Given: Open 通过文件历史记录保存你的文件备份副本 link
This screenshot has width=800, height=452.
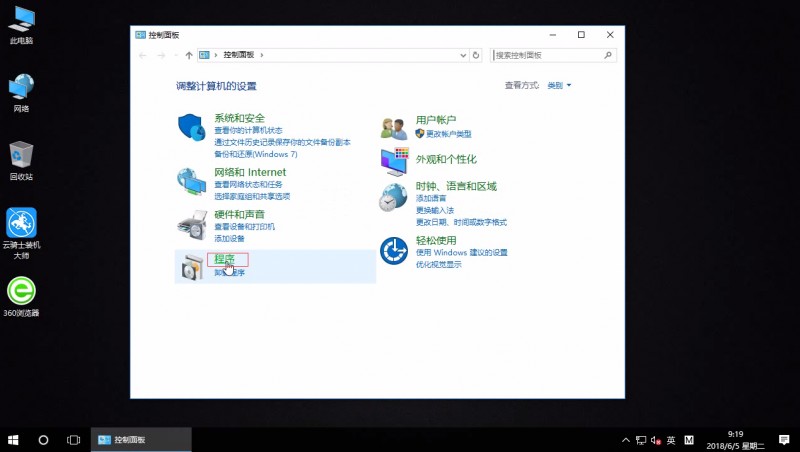Looking at the screenshot, I should (282, 142).
